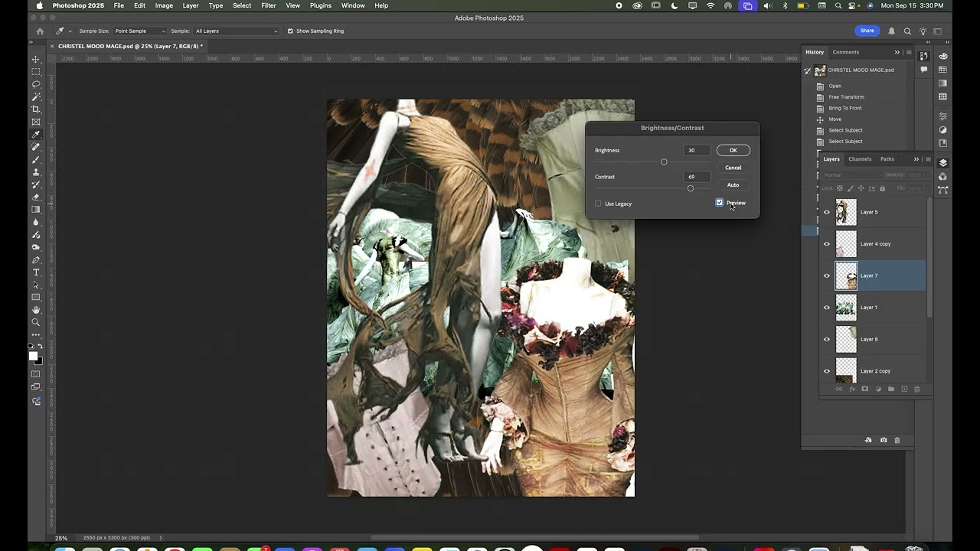Hide Layer 1 visibility eye

point(827,308)
